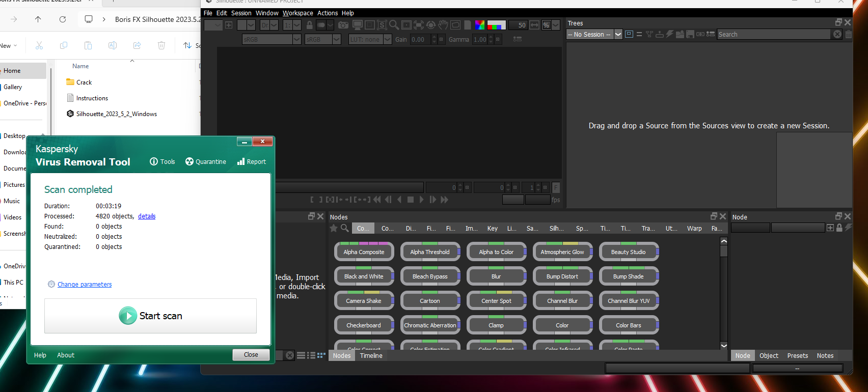Click the camera snapshot icon in viewer toolbar
868x392 pixels.
(343, 25)
